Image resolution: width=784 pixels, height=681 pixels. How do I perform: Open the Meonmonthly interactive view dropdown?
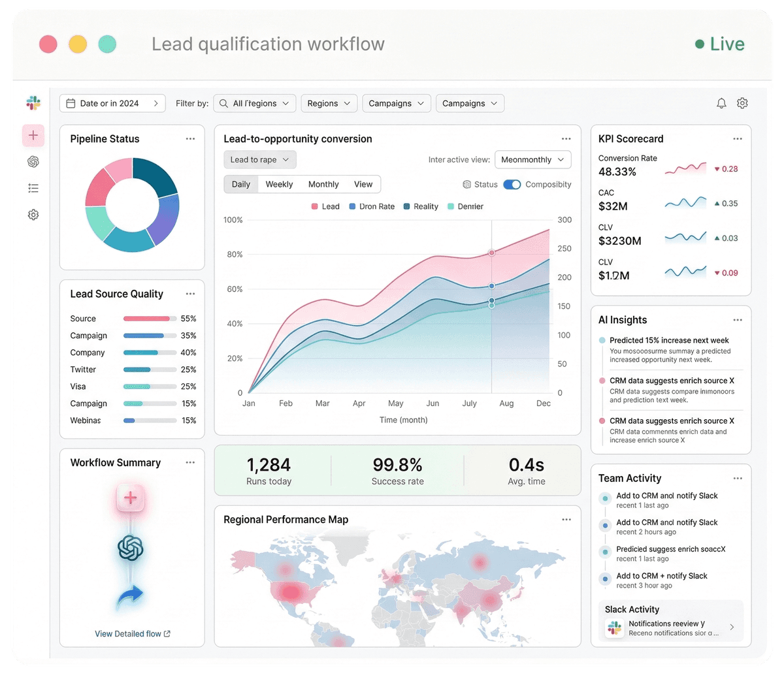(x=533, y=159)
